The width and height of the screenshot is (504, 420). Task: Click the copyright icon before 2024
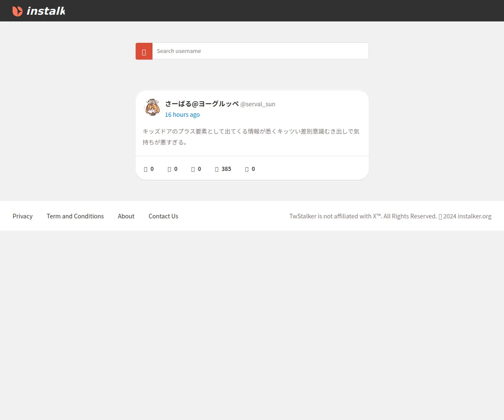(x=440, y=216)
